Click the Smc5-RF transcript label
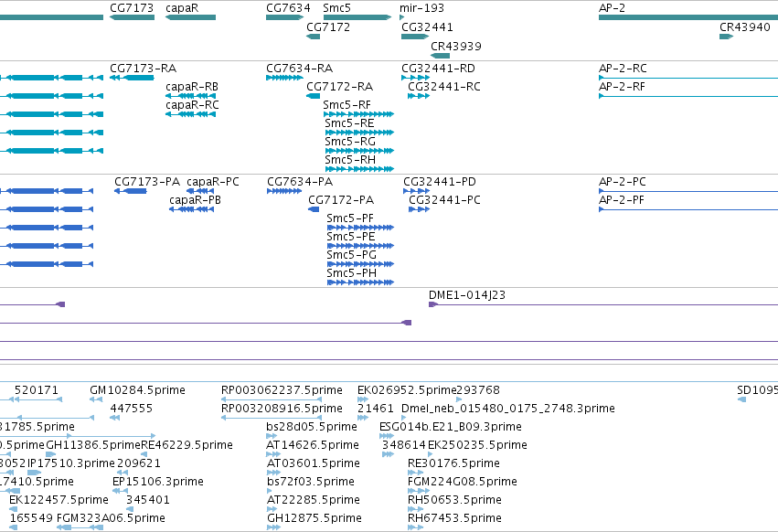This screenshot has height=532, width=778. pyautogui.click(x=346, y=105)
